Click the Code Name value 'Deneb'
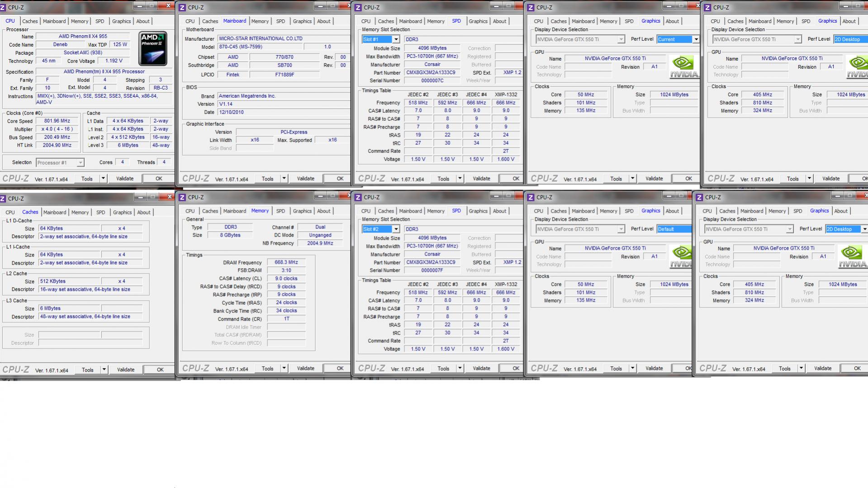 coord(60,45)
